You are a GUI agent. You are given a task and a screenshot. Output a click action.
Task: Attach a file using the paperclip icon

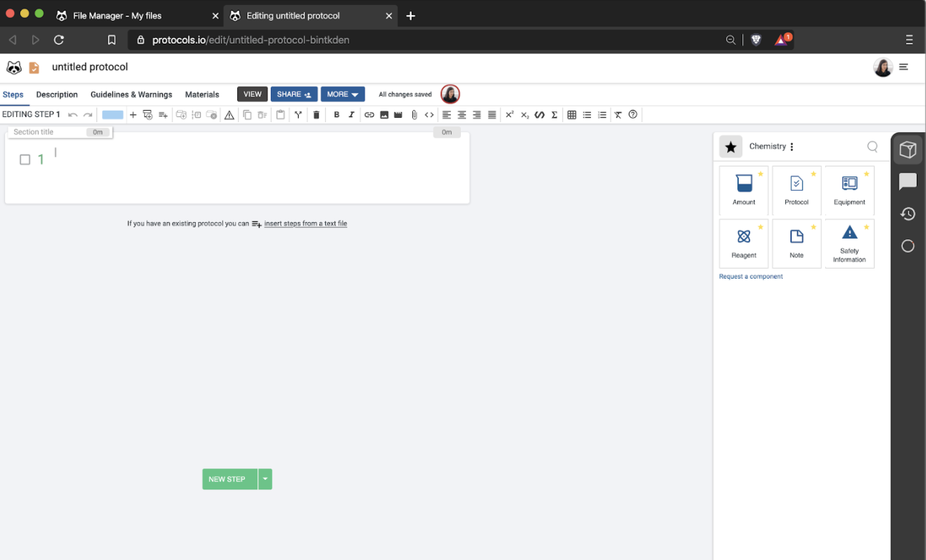414,114
